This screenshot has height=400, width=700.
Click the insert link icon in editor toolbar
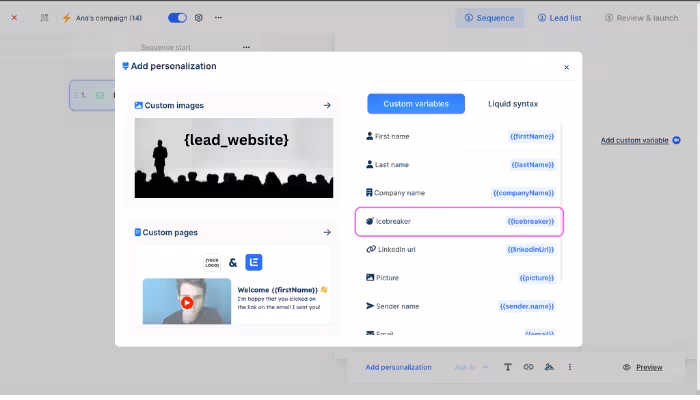[x=528, y=367]
